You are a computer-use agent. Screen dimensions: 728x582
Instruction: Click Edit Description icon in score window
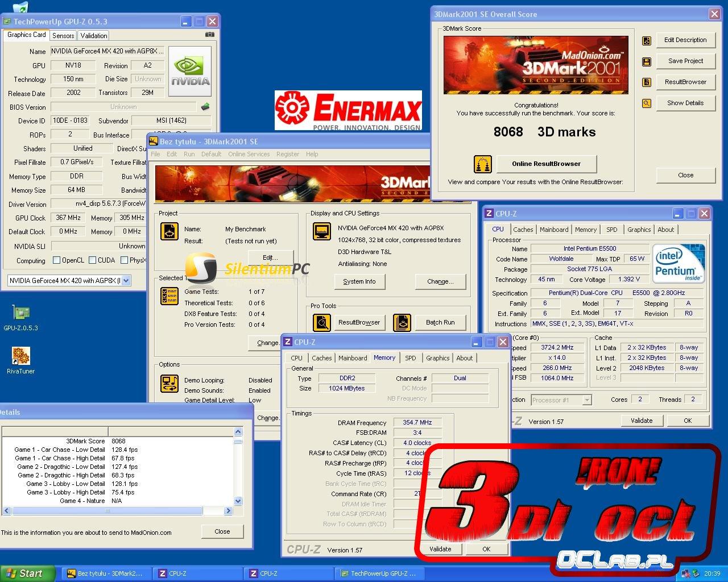tap(647, 40)
